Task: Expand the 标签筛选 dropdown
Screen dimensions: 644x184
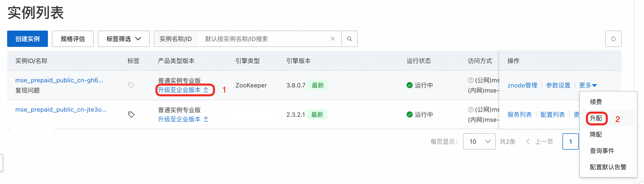Action: point(124,39)
